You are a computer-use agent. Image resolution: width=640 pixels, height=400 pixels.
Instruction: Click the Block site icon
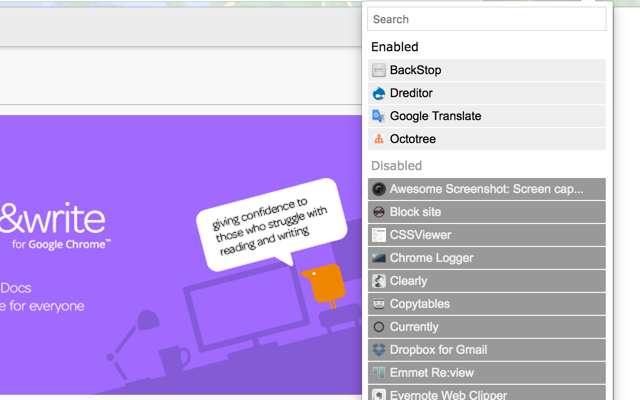coord(379,212)
